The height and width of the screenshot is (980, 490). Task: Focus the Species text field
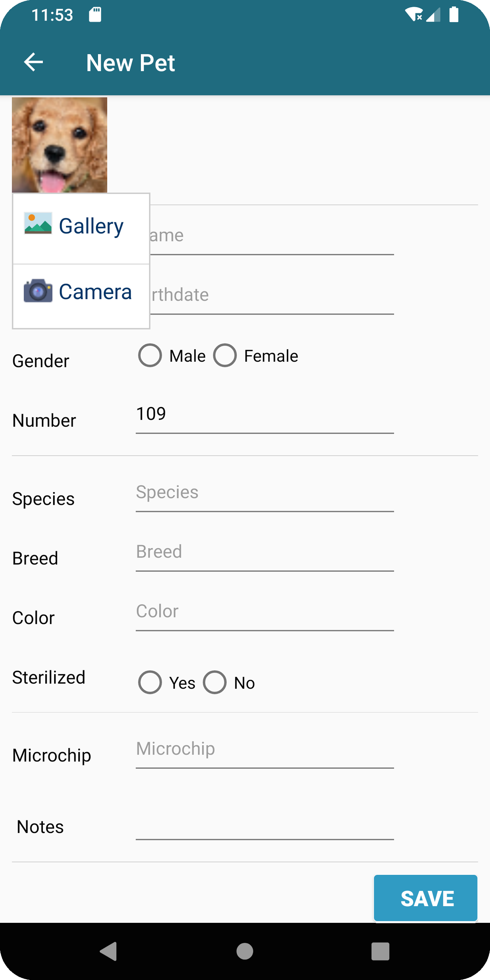pyautogui.click(x=264, y=492)
